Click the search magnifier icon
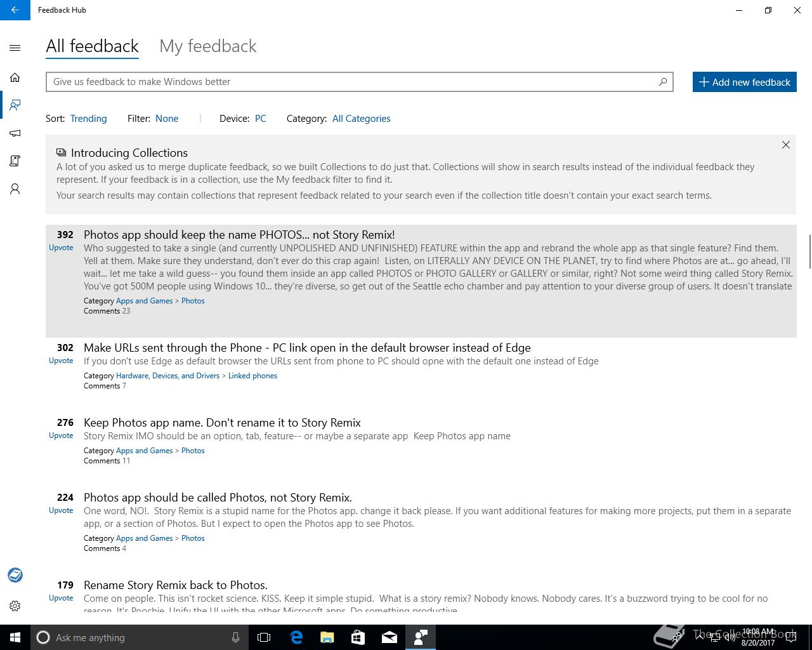Screen dimensions: 812x650 663,82
